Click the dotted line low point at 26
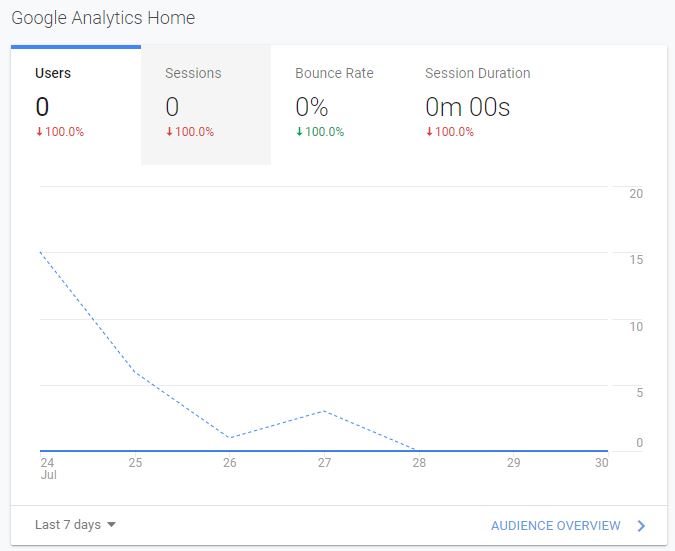Image resolution: width=675 pixels, height=551 pixels. pos(229,437)
